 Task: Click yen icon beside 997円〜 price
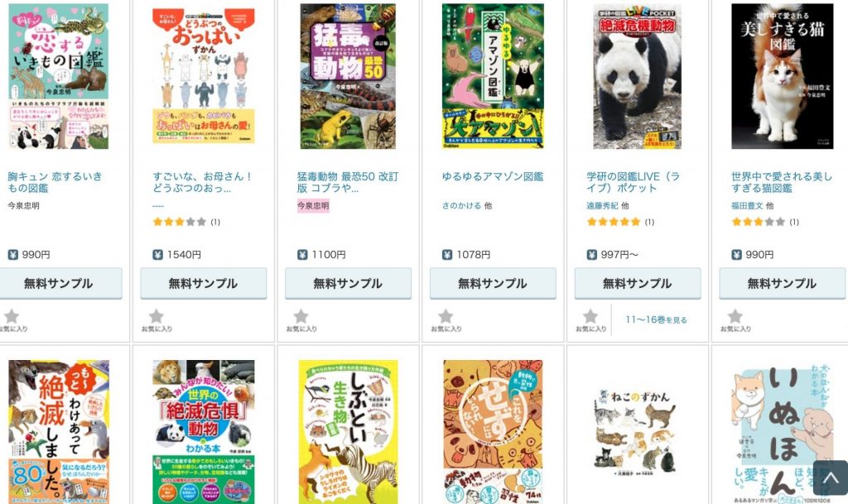[x=591, y=254]
